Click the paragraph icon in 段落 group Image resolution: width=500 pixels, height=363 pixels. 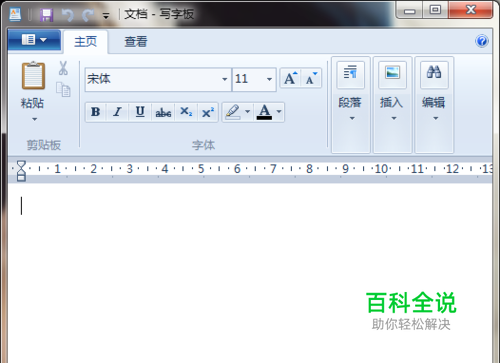pos(351,74)
